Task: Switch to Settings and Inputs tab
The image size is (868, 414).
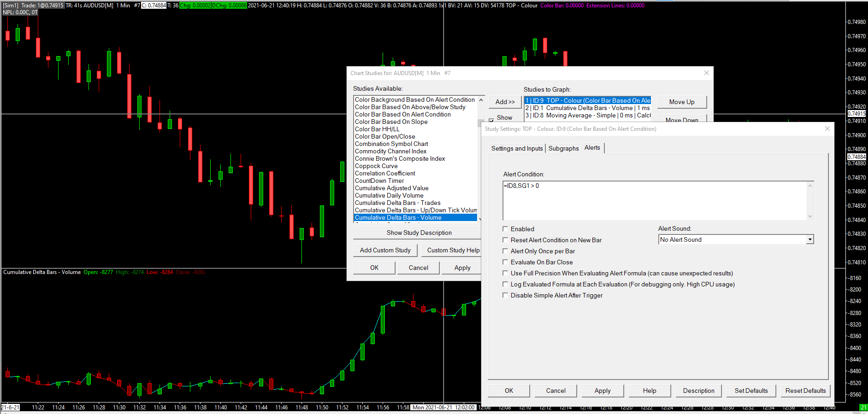Action: [517, 148]
